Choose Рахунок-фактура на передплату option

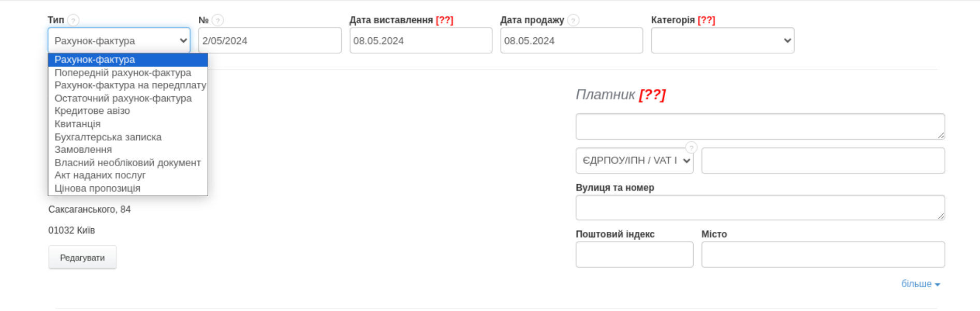(130, 85)
